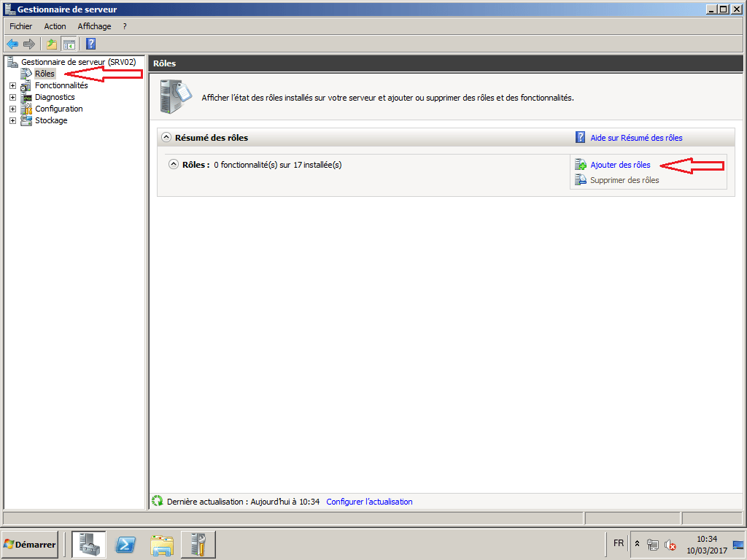The height and width of the screenshot is (560, 747).
Task: Open the Action menu
Action: [55, 26]
